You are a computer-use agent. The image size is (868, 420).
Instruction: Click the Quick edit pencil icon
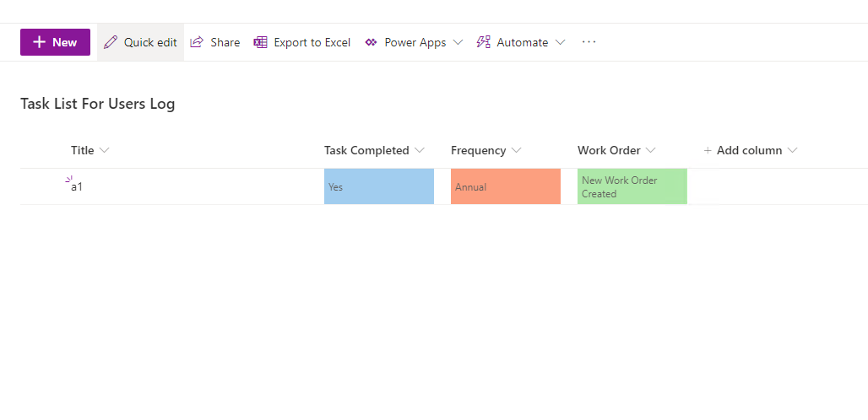[x=111, y=42]
